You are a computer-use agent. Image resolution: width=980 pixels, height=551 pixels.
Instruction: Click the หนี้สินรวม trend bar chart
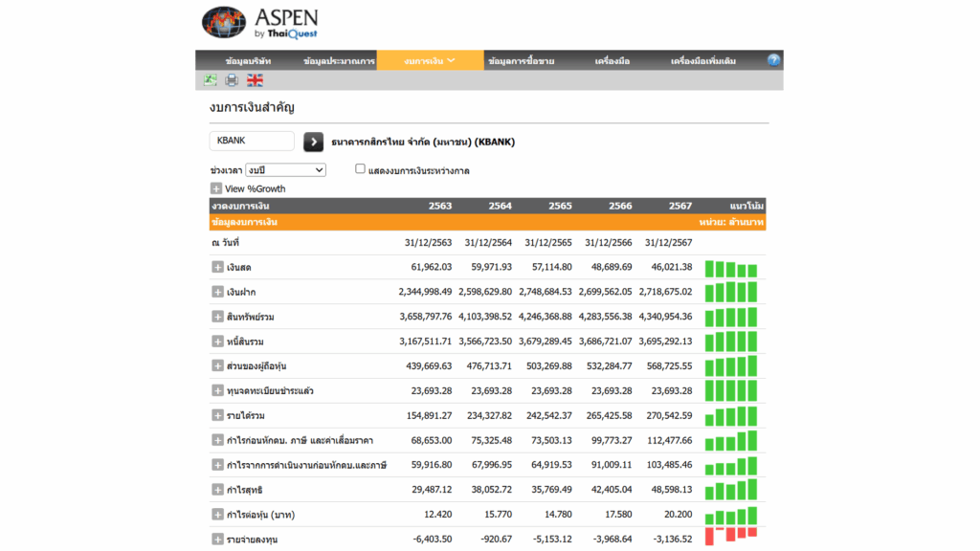click(731, 342)
